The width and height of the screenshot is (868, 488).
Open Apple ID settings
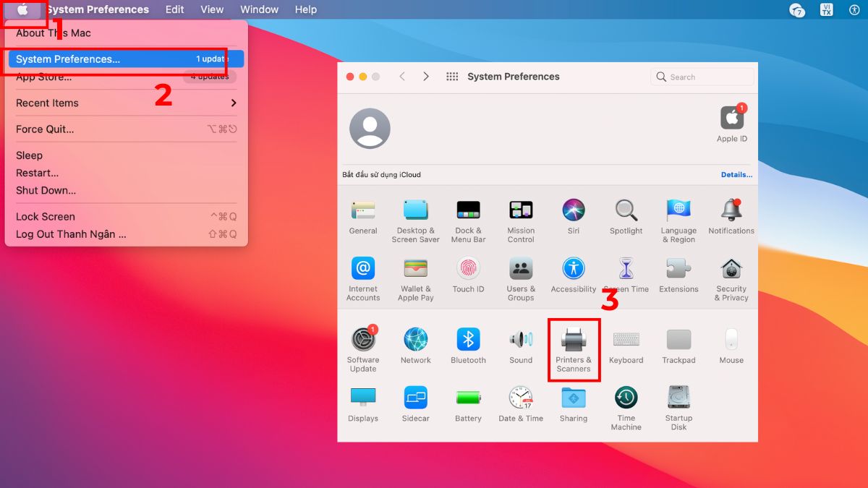(x=732, y=123)
